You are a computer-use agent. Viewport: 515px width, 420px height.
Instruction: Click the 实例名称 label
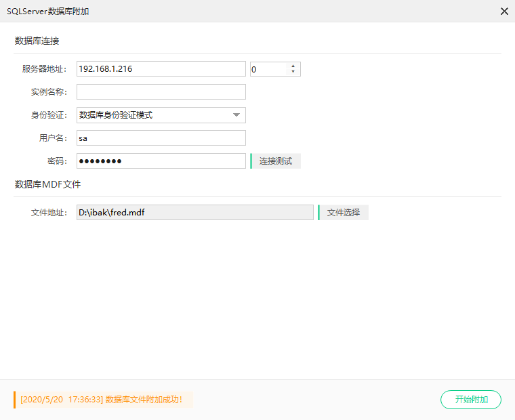[x=49, y=92]
